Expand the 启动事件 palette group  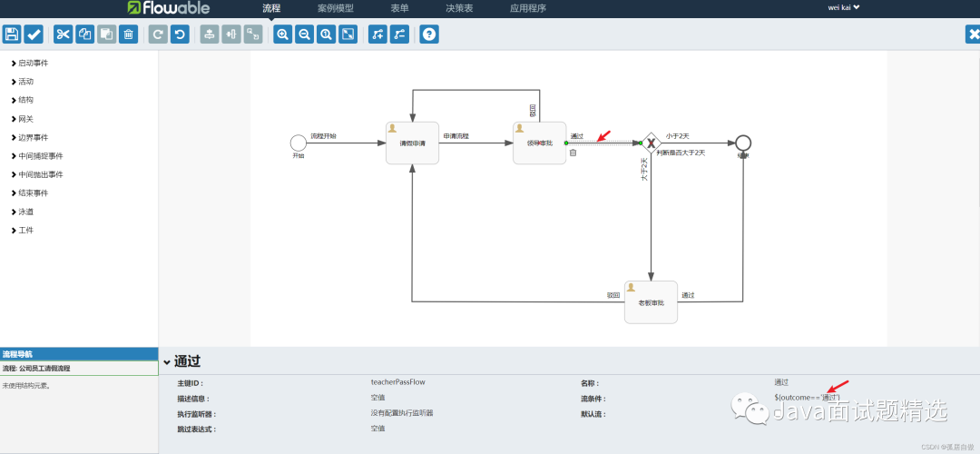[x=34, y=63]
